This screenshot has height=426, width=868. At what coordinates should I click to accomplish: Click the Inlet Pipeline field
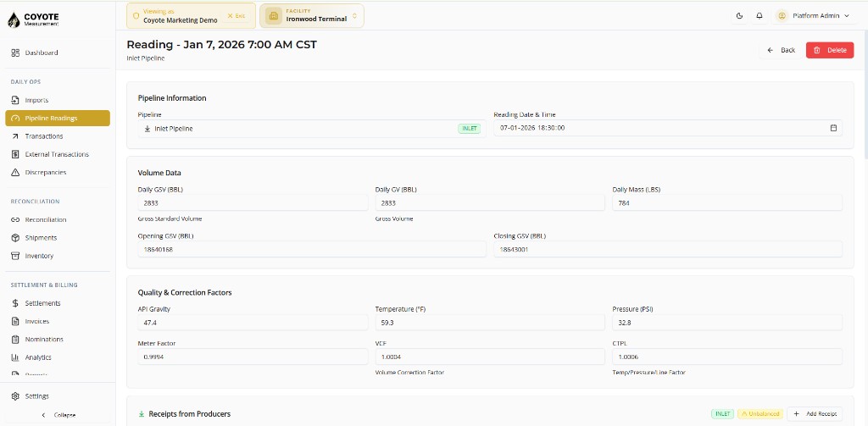click(x=312, y=129)
